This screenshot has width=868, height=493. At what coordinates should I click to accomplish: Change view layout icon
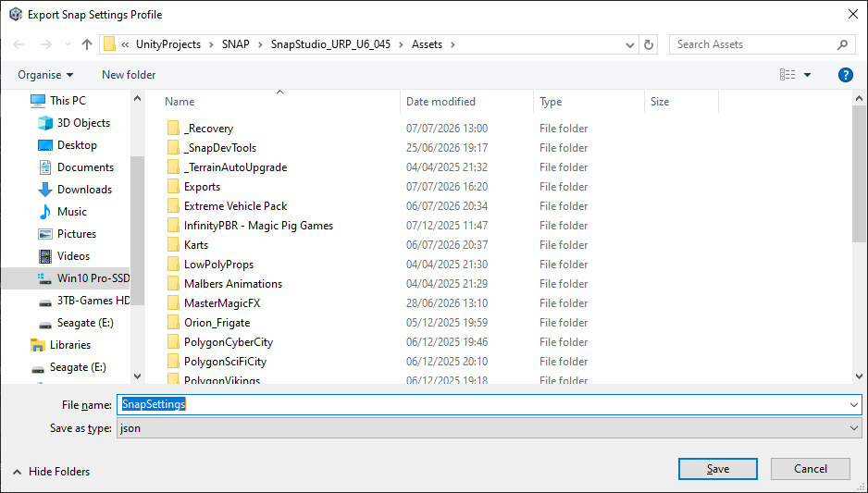click(787, 75)
